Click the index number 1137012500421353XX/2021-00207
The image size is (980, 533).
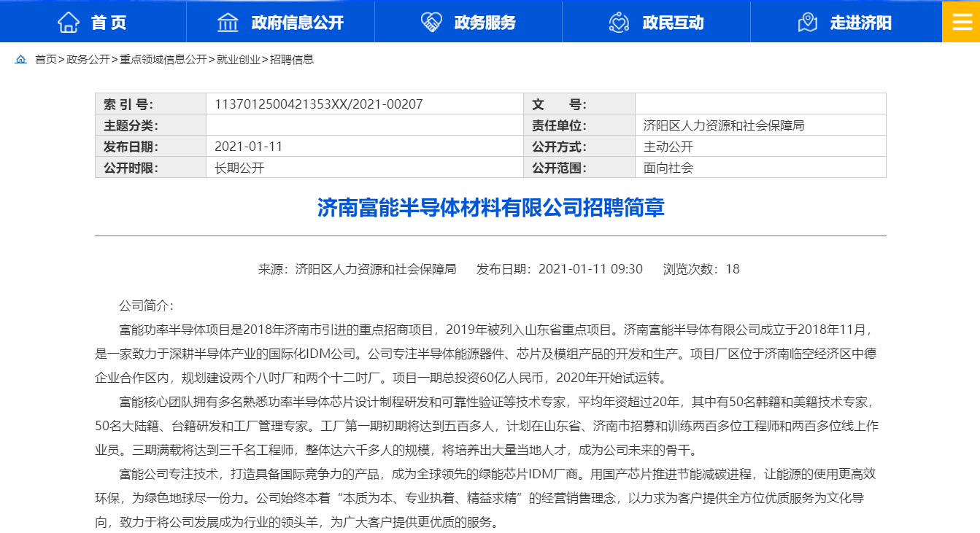[319, 104]
